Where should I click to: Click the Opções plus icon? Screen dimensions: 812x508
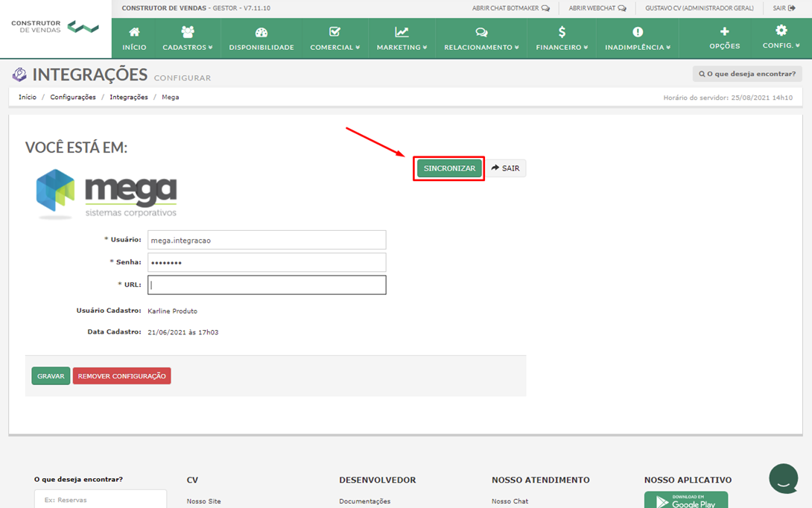(725, 31)
